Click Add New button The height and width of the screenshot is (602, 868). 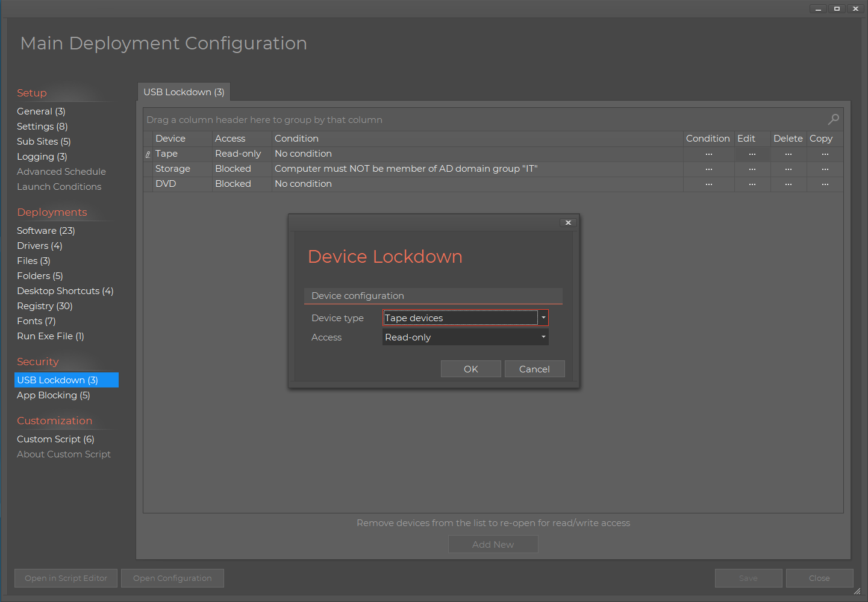tap(493, 544)
